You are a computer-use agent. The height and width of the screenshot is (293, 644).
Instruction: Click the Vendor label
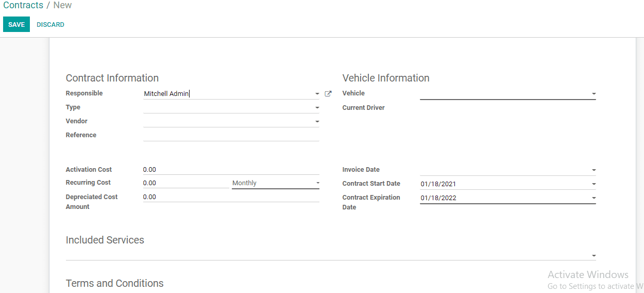point(77,121)
